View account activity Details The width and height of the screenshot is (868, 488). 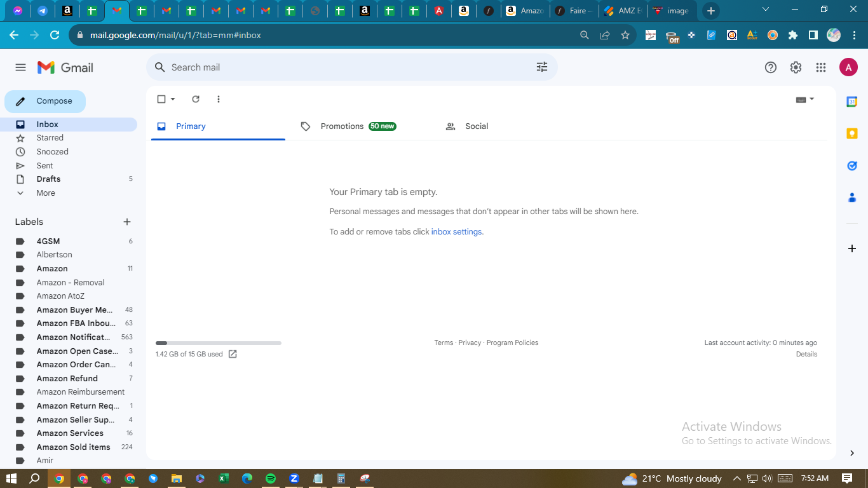pyautogui.click(x=806, y=354)
